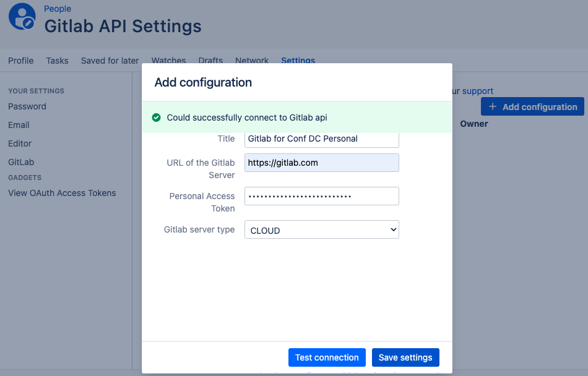Open Editor settings in sidebar
This screenshot has height=376, width=588.
[x=20, y=143]
